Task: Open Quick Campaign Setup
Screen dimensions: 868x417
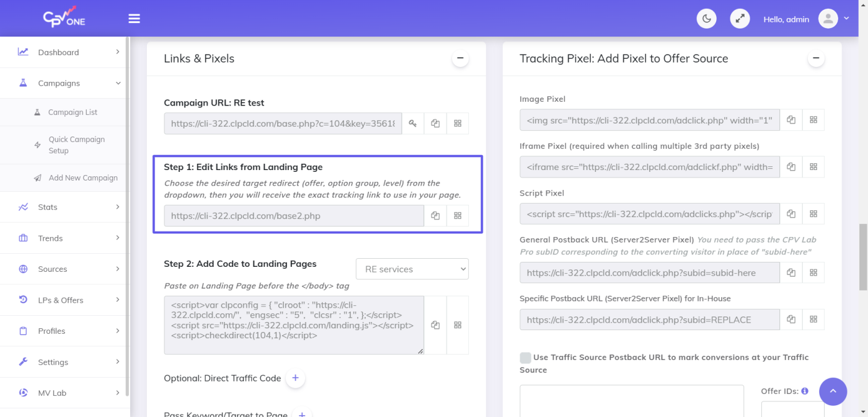Action: click(x=76, y=145)
